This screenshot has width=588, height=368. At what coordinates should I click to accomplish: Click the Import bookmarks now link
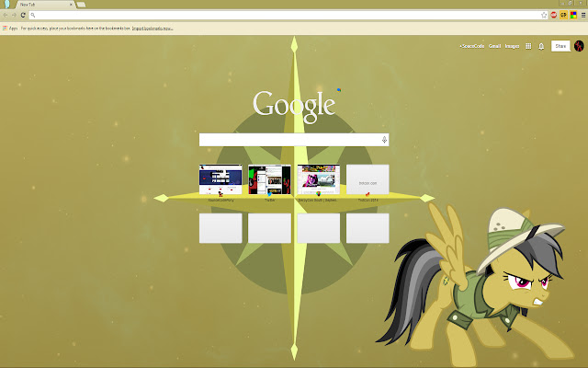153,29
